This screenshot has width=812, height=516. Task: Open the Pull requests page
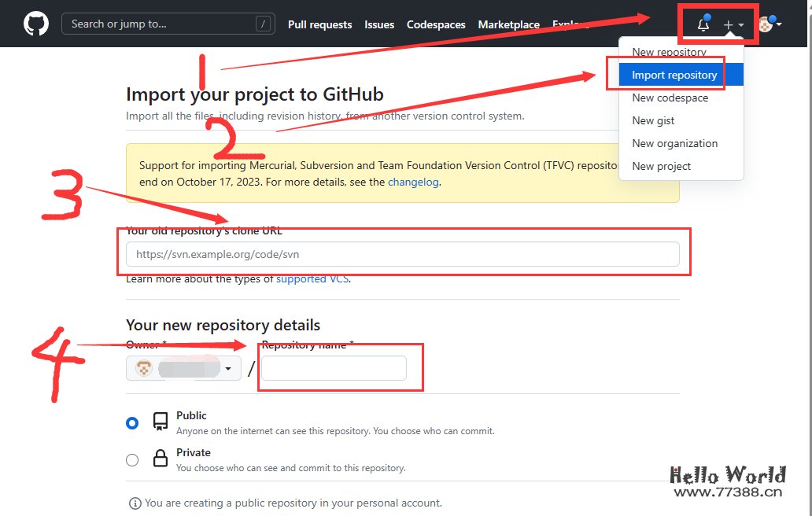[319, 24]
